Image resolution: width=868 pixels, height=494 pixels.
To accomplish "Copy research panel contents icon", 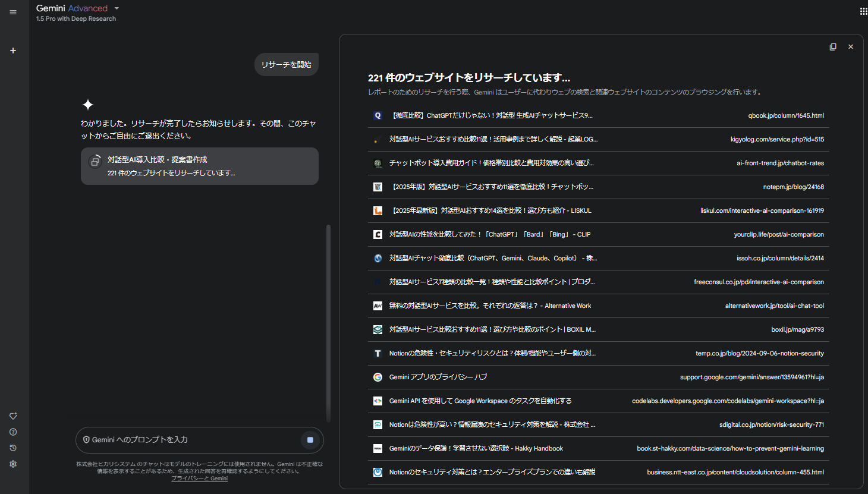I will coord(833,47).
